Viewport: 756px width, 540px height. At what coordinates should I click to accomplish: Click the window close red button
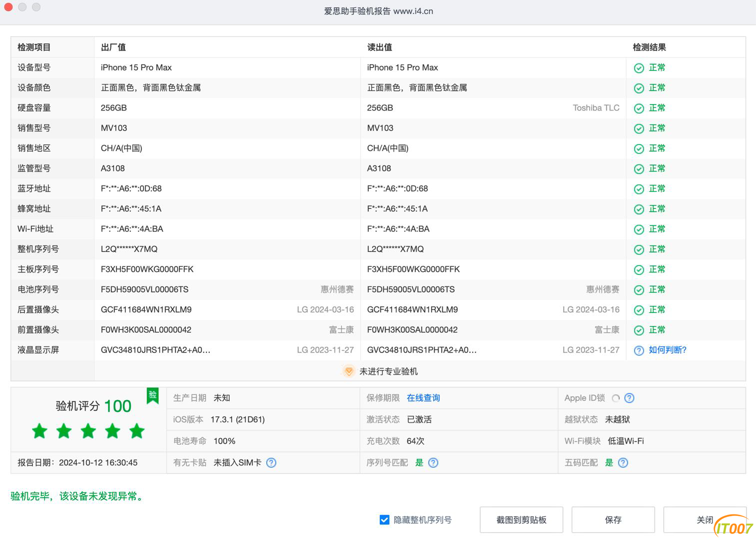click(x=8, y=7)
